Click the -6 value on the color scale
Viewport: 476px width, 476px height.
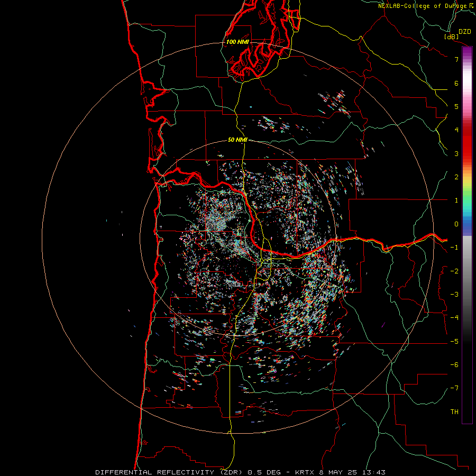[x=454, y=365]
